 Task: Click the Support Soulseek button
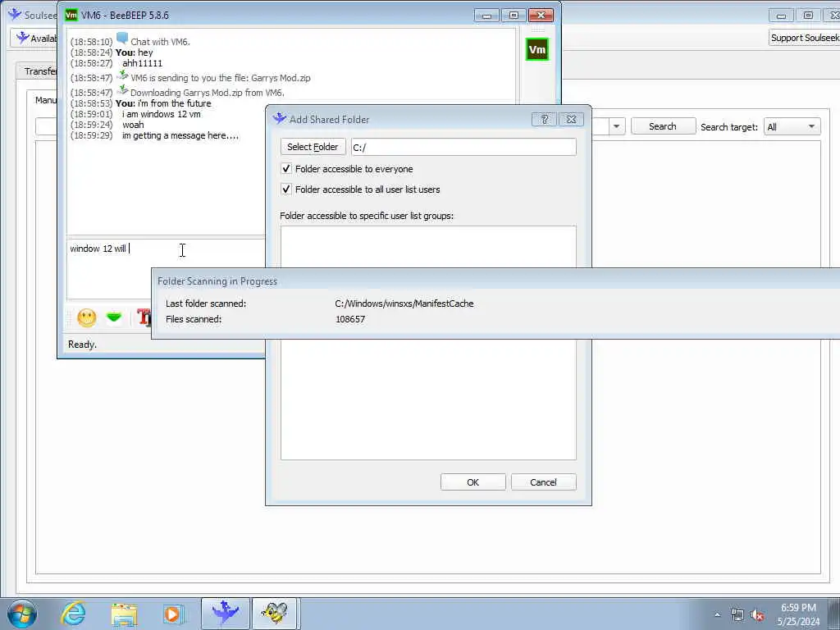pos(804,38)
